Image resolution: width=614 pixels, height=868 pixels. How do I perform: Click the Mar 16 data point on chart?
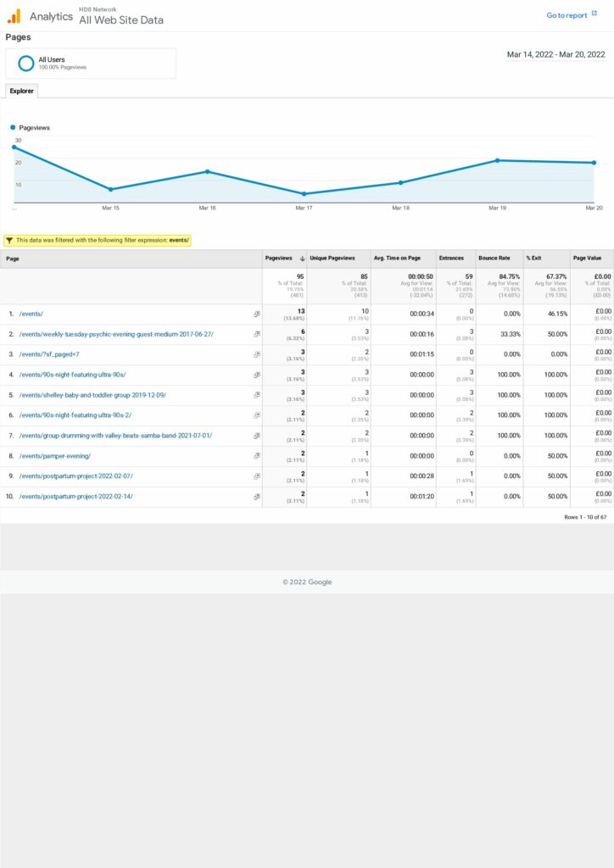[x=208, y=171]
